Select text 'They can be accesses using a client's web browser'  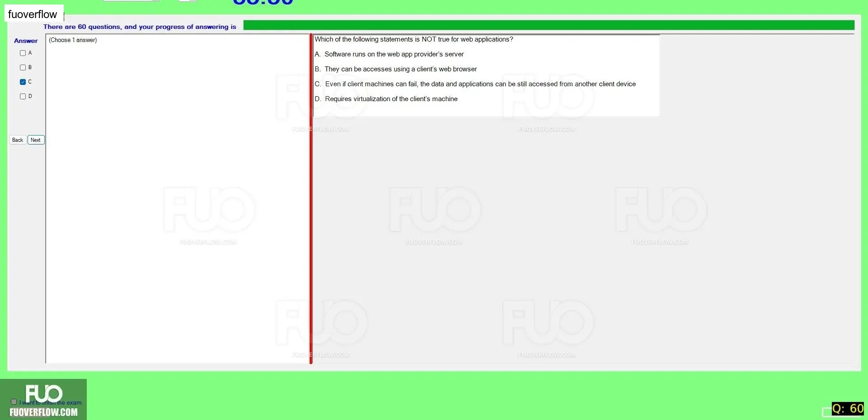pos(401,69)
